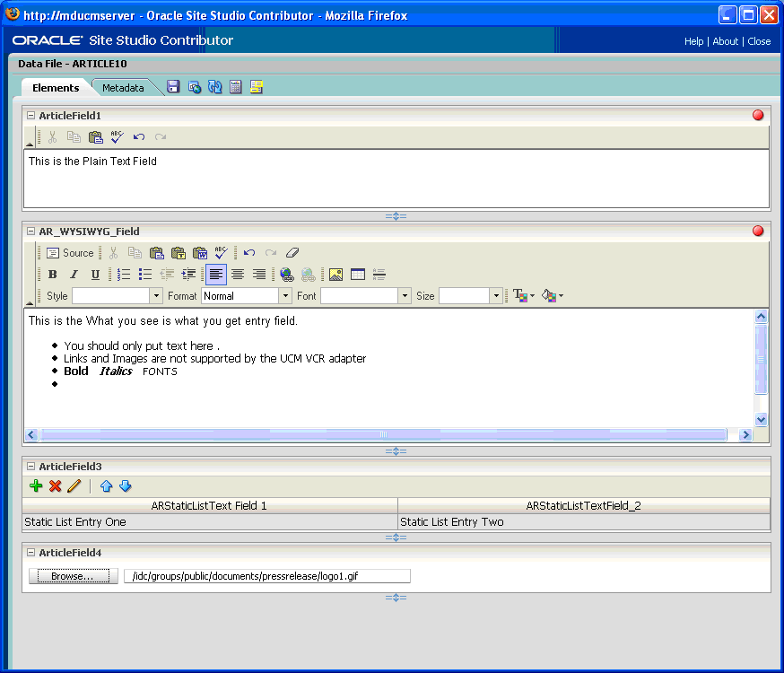Save the ARTICLE10 data file
Image resolution: width=784 pixels, height=673 pixels.
(x=173, y=86)
